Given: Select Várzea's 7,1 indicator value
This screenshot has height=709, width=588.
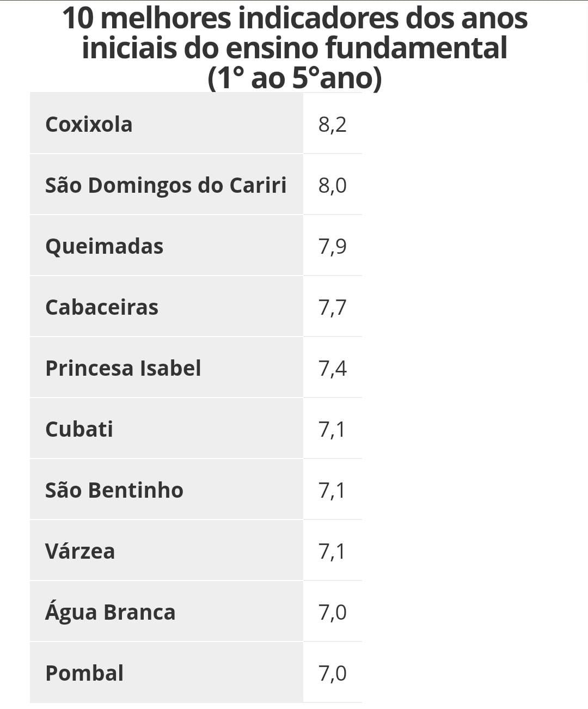Looking at the screenshot, I should pyautogui.click(x=332, y=552).
